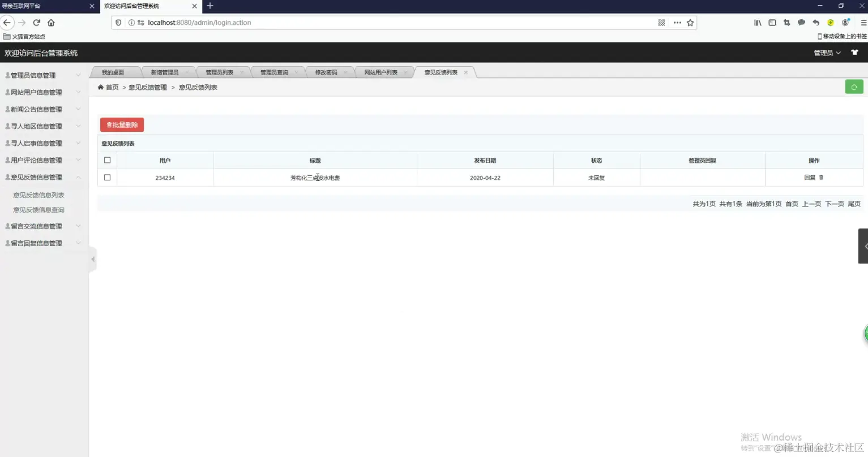The width and height of the screenshot is (868, 457).
Task: Click the 2020-04-22 date cell
Action: coord(485,178)
